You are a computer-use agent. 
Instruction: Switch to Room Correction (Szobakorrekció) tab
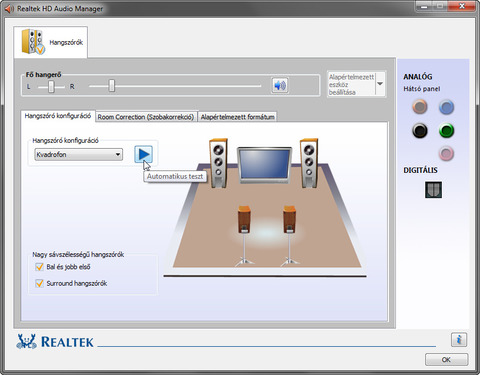pyautogui.click(x=146, y=117)
